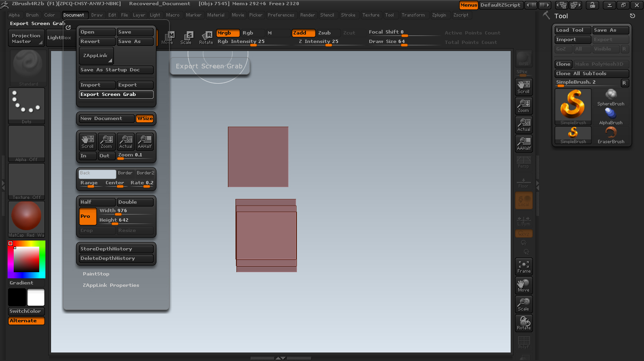The width and height of the screenshot is (644, 361).
Task: Select the EraserBrush tool
Action: coord(610,135)
